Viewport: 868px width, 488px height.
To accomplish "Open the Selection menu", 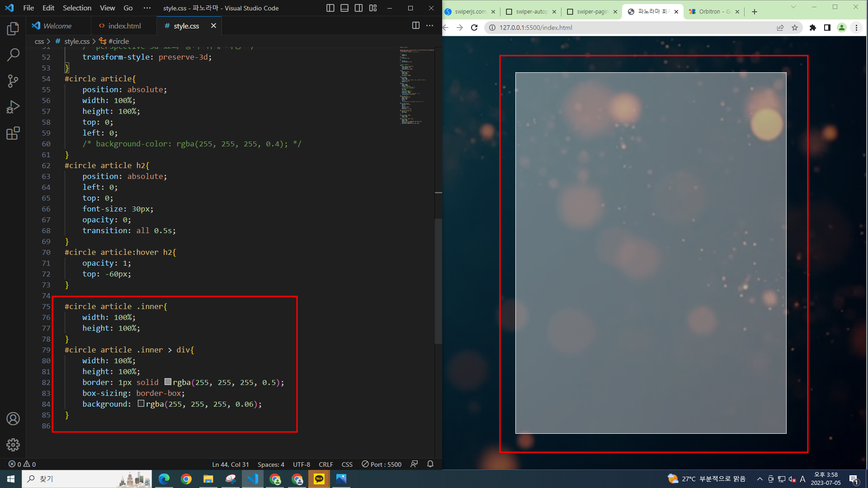I will [77, 8].
